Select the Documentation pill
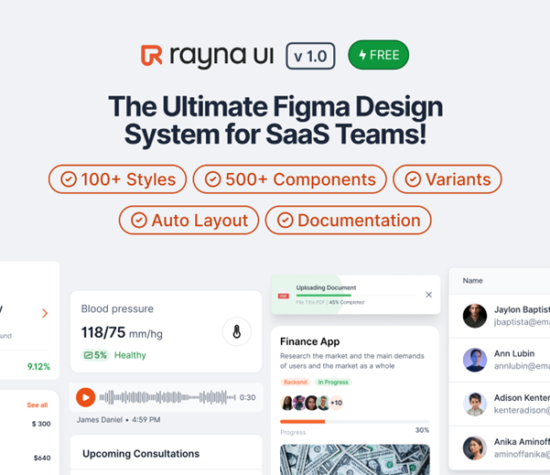Viewport: 550px width, 475px height. pyautogui.click(x=348, y=220)
